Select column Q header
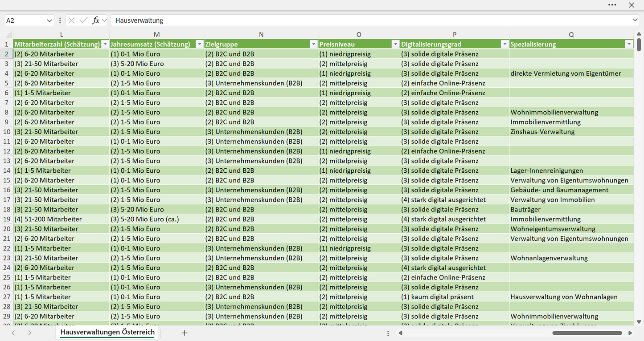The width and height of the screenshot is (644, 341). [x=571, y=35]
